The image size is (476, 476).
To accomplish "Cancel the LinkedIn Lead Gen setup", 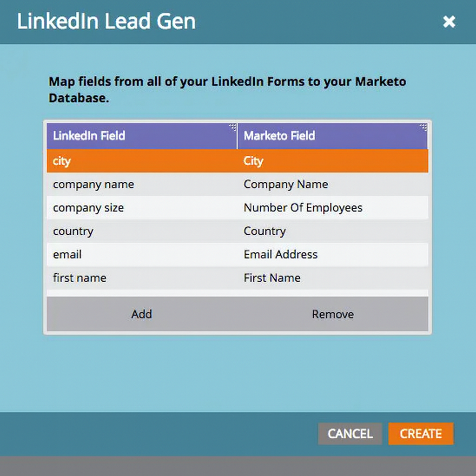I will (350, 434).
